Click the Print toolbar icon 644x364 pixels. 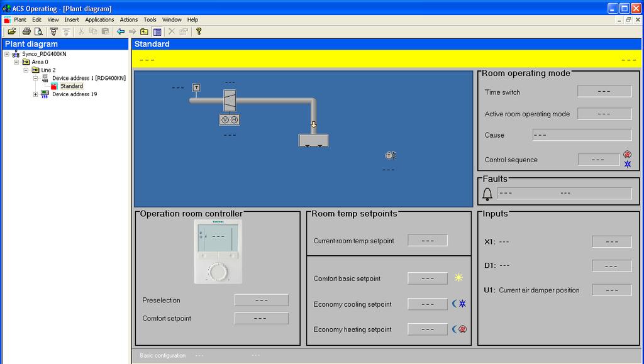tap(26, 31)
